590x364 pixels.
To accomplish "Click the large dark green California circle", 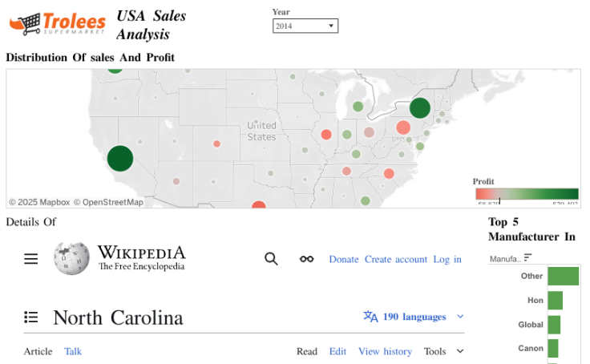I will click(119, 158).
